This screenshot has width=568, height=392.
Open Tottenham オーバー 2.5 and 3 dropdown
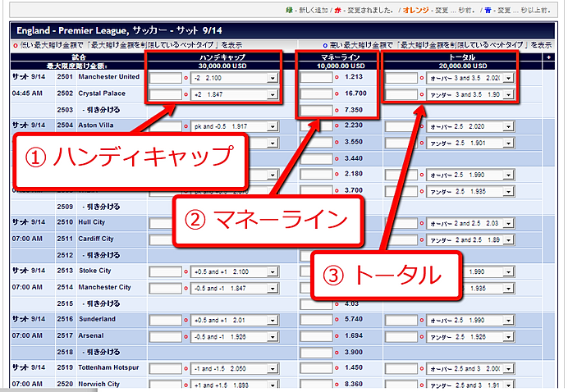click(470, 369)
